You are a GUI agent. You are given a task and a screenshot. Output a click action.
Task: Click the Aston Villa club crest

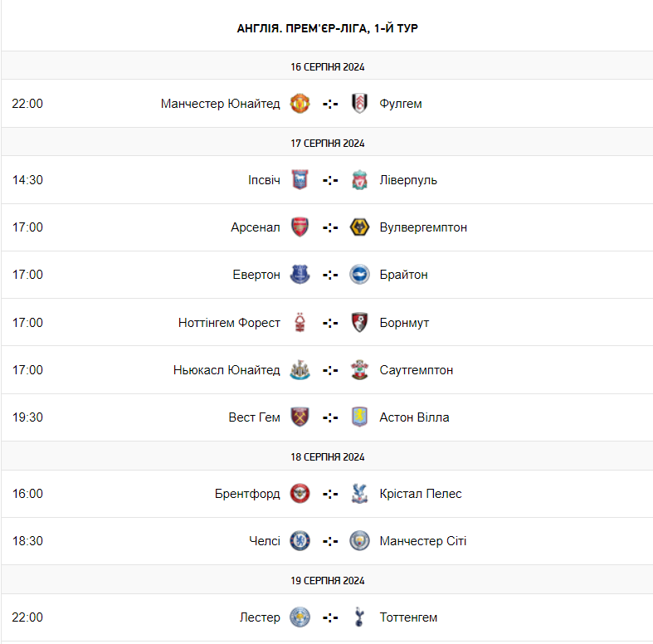tap(359, 417)
